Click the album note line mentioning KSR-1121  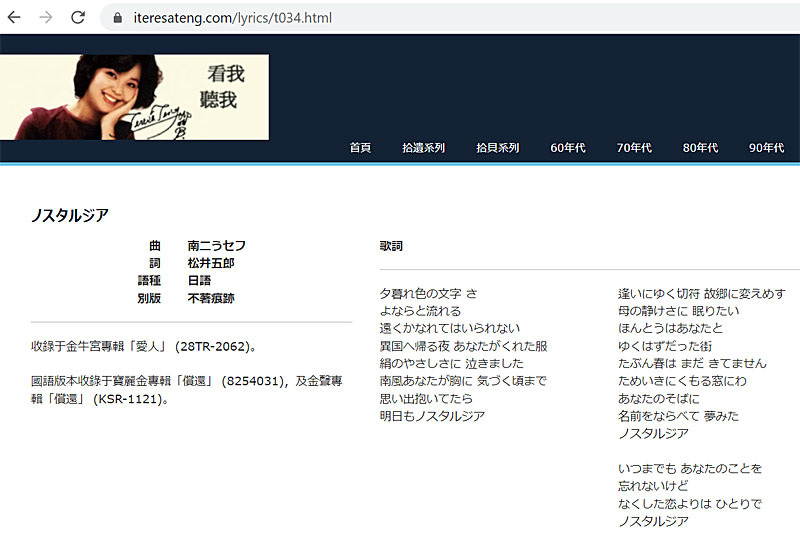100,399
